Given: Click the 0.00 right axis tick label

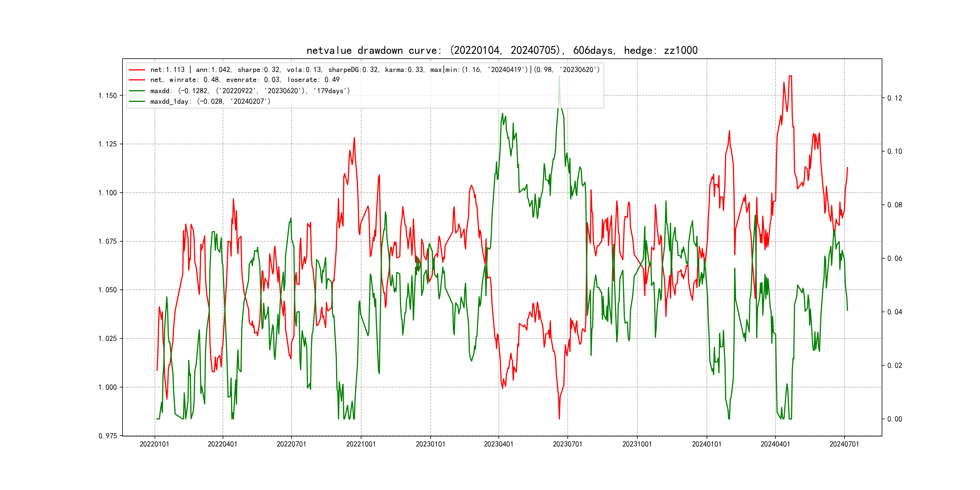Looking at the screenshot, I should [894, 419].
